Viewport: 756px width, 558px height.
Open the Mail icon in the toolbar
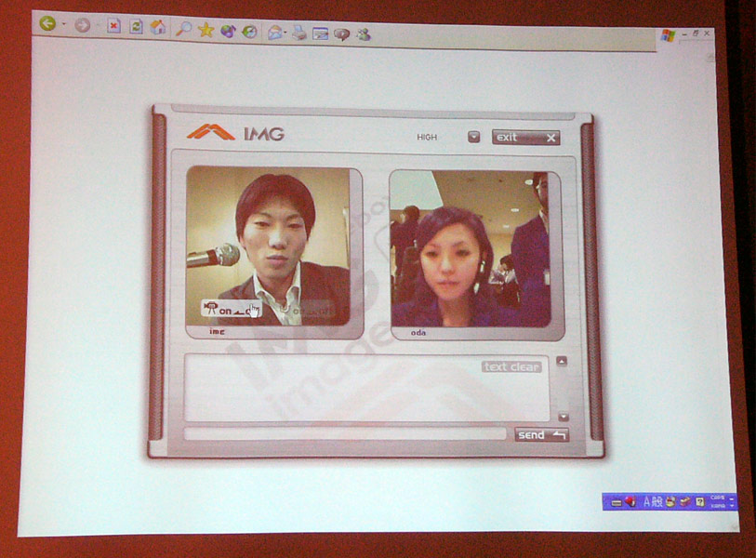click(274, 32)
